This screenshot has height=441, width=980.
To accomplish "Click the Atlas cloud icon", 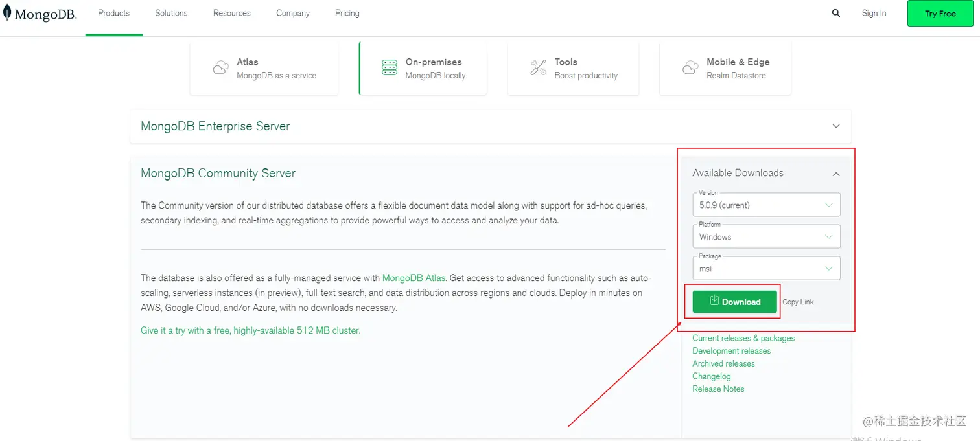I will tap(221, 68).
